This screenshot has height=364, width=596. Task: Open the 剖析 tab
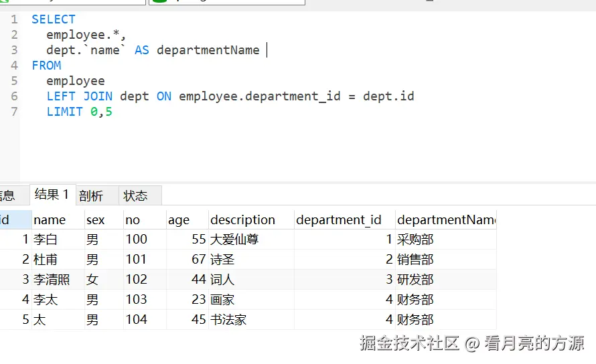point(91,196)
